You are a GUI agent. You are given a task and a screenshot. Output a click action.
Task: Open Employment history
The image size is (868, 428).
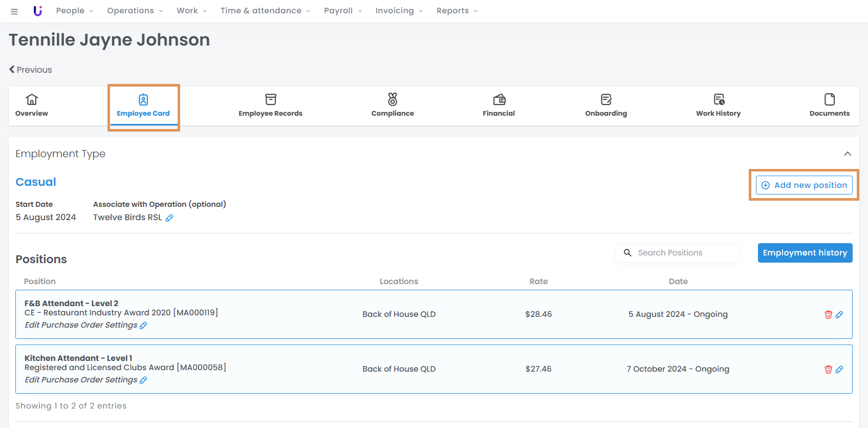[805, 253]
